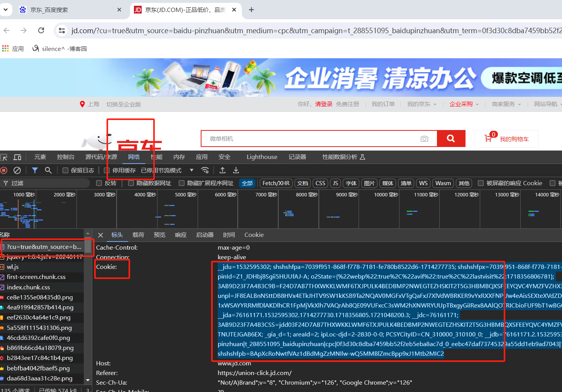The width and height of the screenshot is (562, 392).
Task: Filter requests by Fetch/XHR type
Action: click(x=276, y=183)
